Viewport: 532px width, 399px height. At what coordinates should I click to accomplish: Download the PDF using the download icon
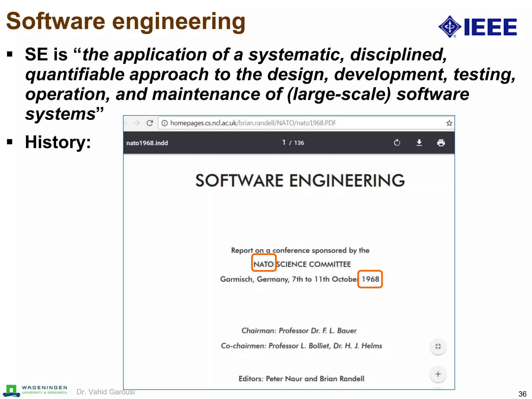point(419,143)
